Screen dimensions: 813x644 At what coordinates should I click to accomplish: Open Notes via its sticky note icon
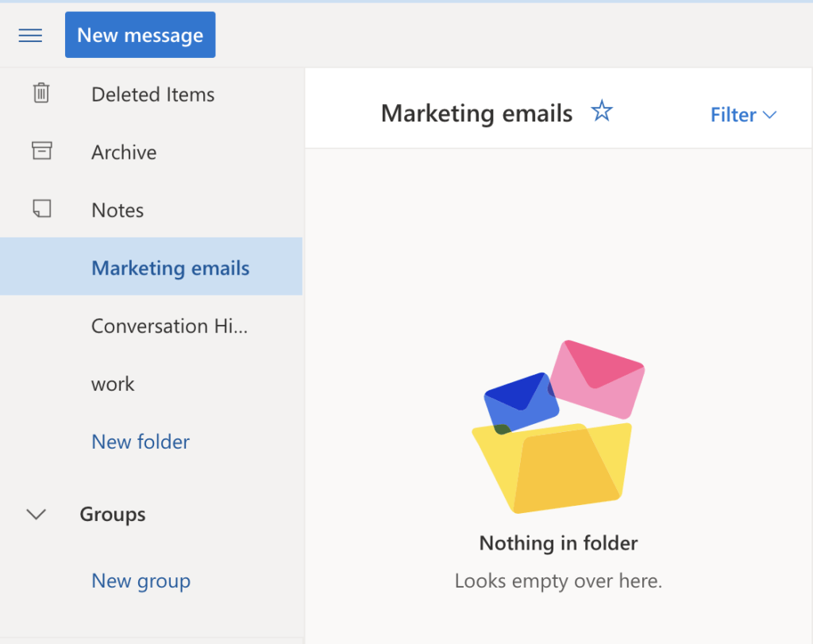40,210
